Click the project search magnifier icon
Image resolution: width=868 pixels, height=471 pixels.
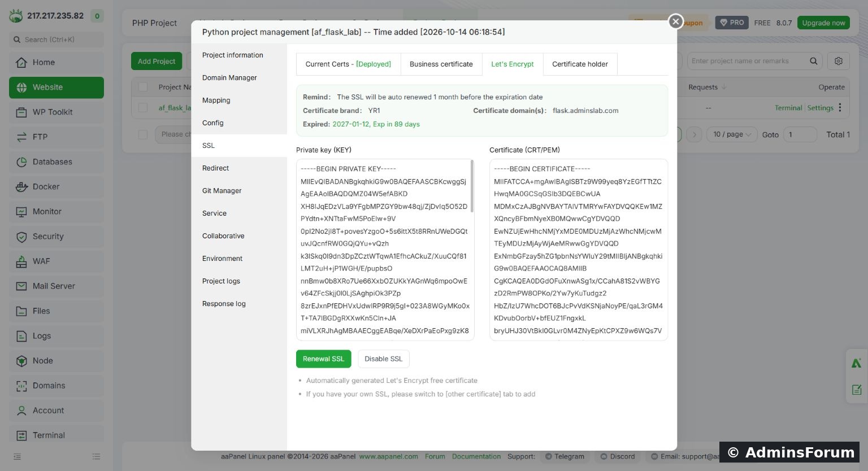[x=814, y=61]
